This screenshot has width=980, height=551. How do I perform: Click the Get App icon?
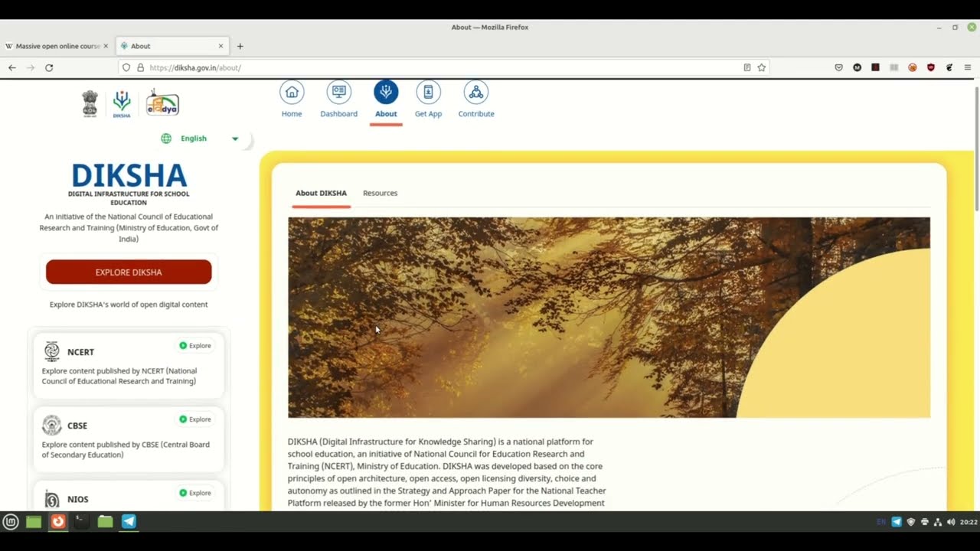coord(428,93)
